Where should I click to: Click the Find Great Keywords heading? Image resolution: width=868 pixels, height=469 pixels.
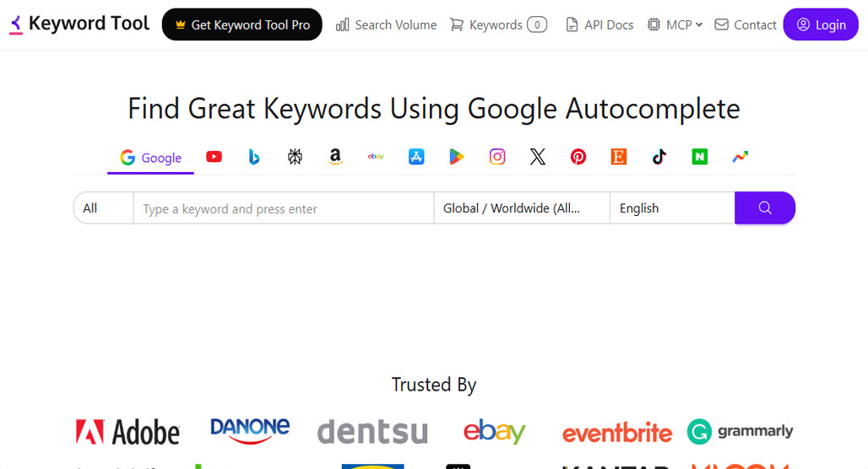point(434,109)
